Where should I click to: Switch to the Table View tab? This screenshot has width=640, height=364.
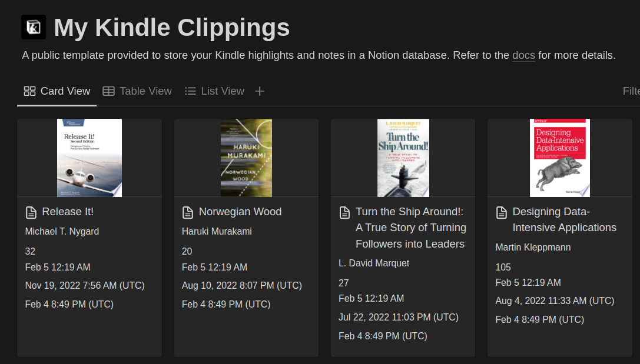pos(137,91)
